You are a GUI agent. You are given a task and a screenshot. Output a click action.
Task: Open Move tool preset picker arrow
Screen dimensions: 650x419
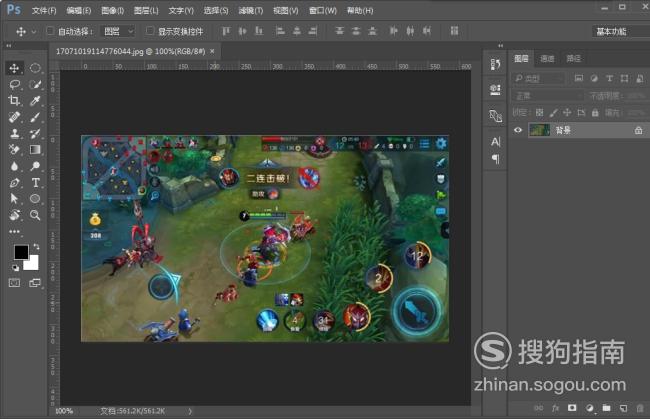(34, 31)
